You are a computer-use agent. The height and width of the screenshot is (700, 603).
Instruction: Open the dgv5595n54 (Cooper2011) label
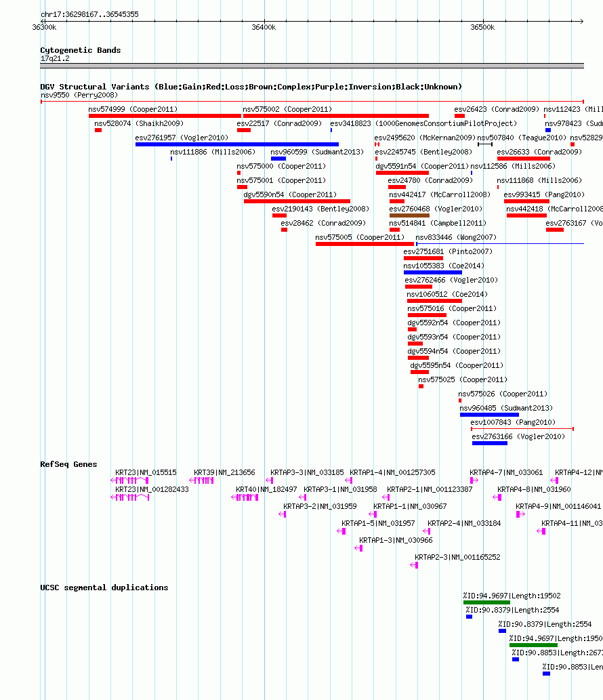coord(457,366)
